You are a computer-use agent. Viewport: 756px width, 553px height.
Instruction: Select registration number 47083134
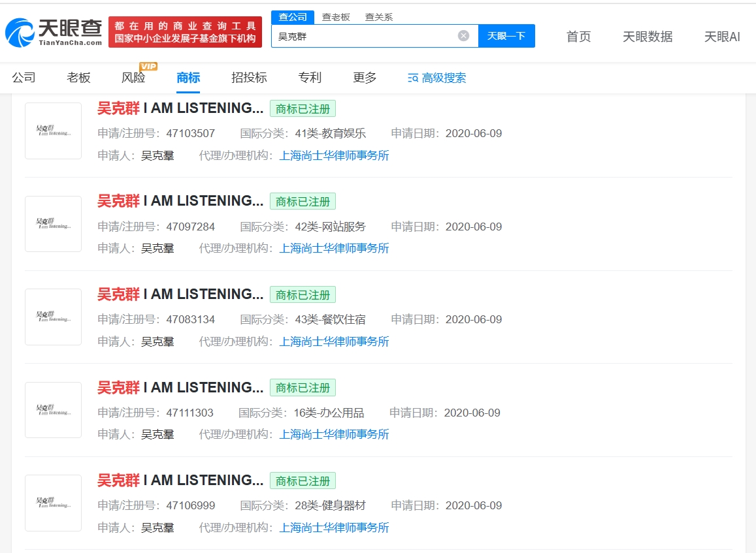[190, 319]
